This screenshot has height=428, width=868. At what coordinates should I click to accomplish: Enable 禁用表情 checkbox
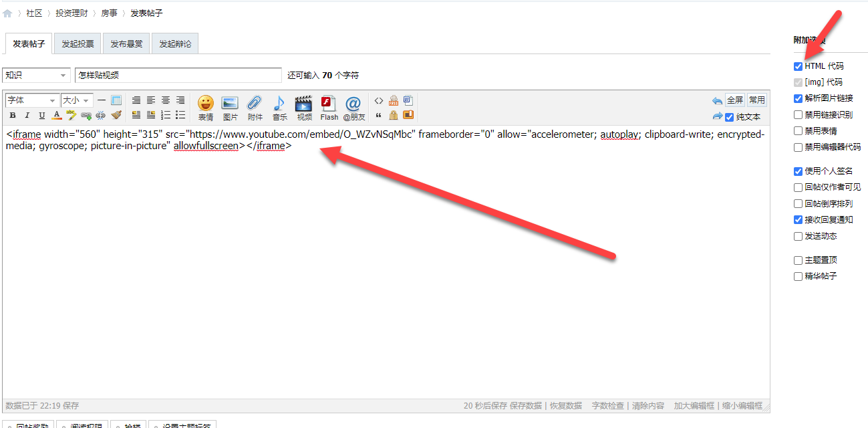pyautogui.click(x=798, y=131)
